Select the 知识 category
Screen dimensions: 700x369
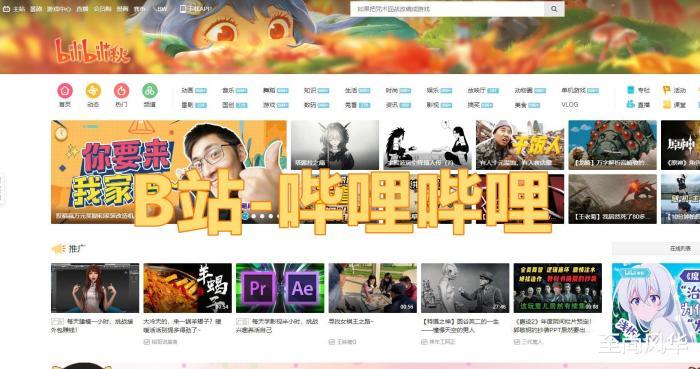[x=310, y=90]
